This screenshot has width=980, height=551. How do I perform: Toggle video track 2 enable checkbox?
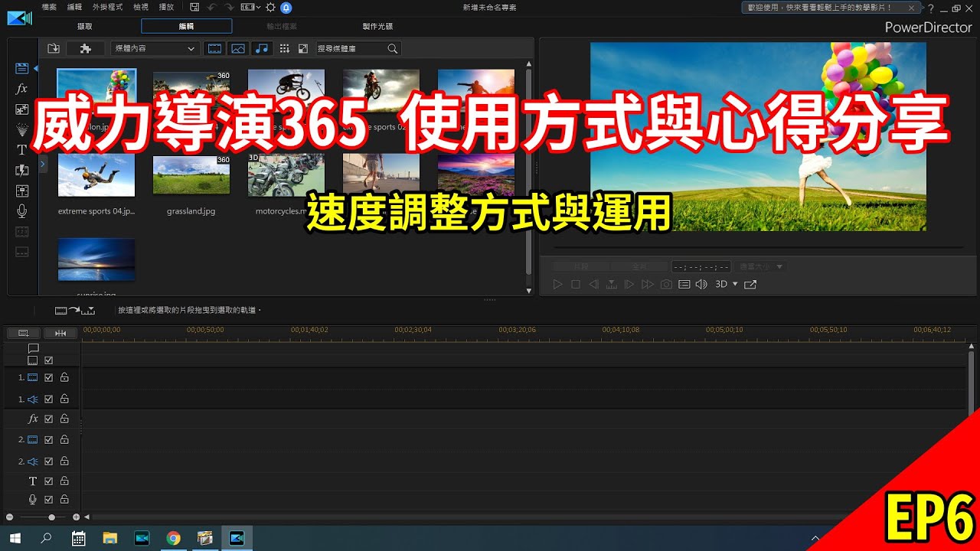[48, 440]
